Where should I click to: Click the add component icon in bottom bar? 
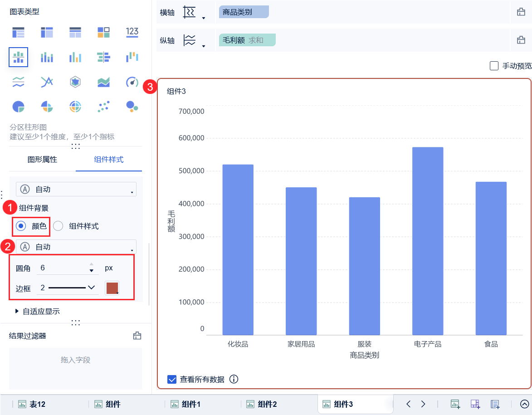pos(455,404)
